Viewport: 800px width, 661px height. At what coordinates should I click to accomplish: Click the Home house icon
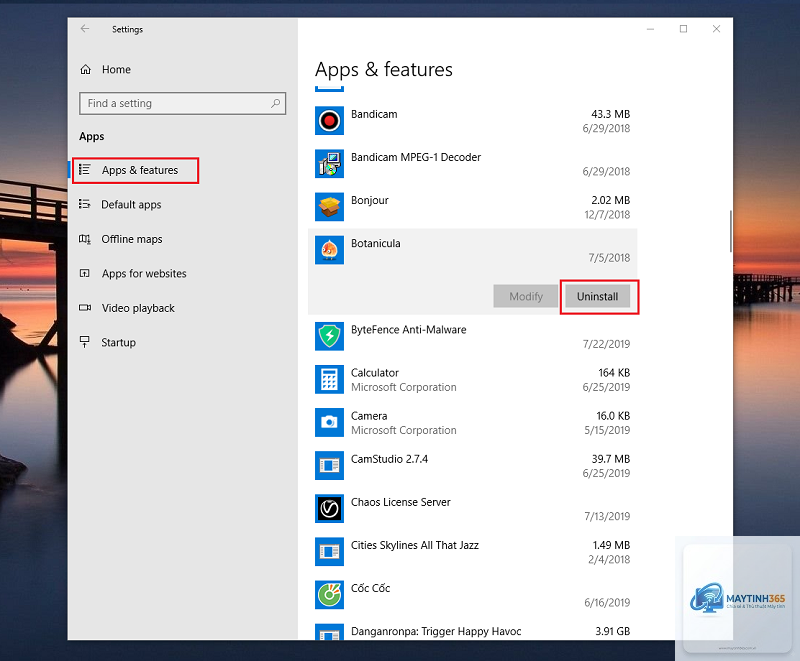coord(85,69)
